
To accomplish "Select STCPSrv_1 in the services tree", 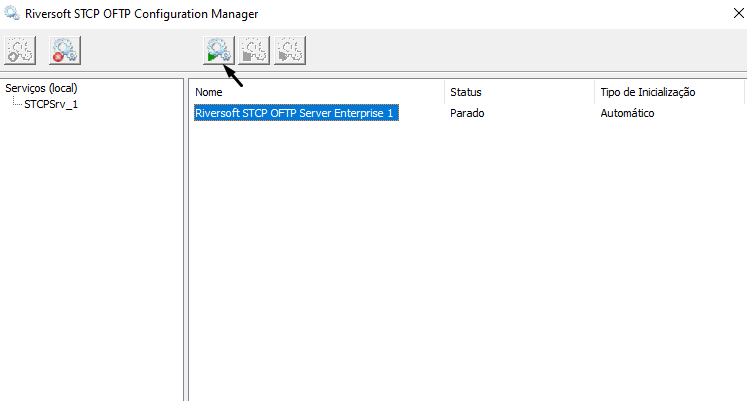I will click(51, 104).
